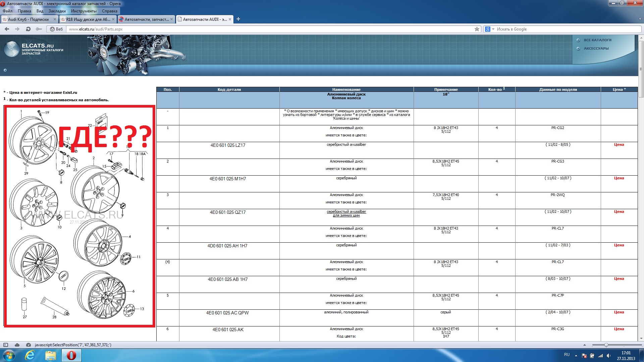Open the zoom level dropdown arrow
The width and height of the screenshot is (644, 362).
pyautogui.click(x=585, y=345)
